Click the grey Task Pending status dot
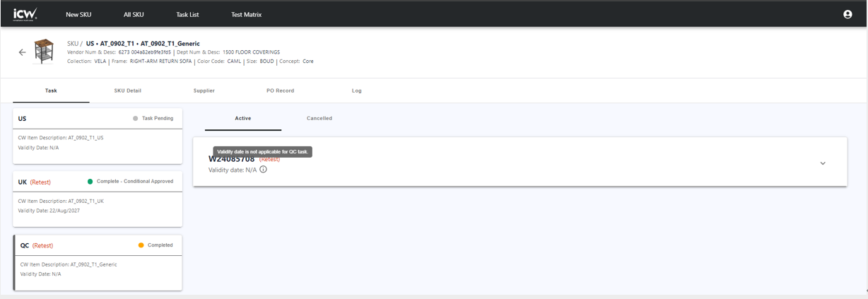The width and height of the screenshot is (868, 299). (x=135, y=118)
